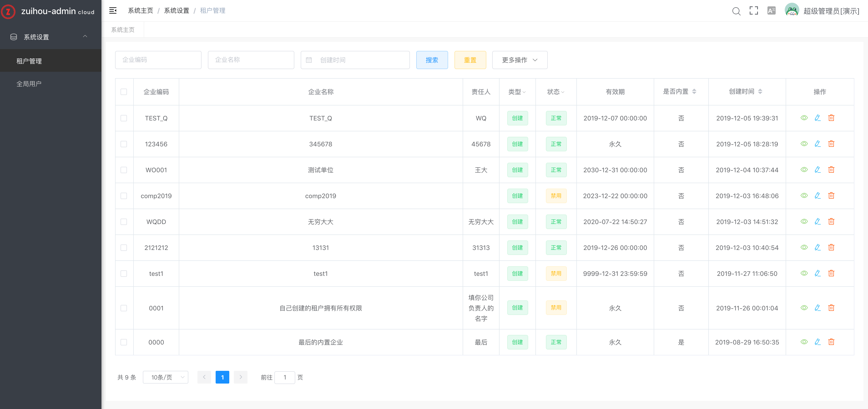
Task: Open the 10条/页 page size selector
Action: point(165,377)
